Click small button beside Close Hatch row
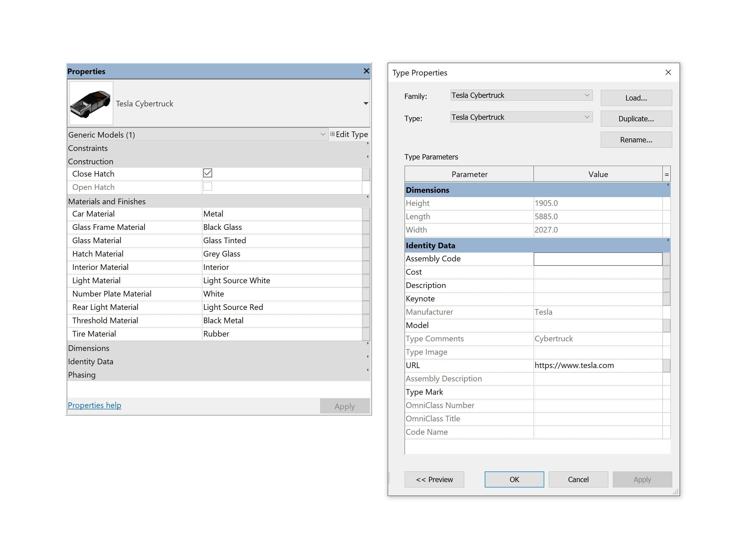Viewport: 747px width, 560px height. [366, 174]
